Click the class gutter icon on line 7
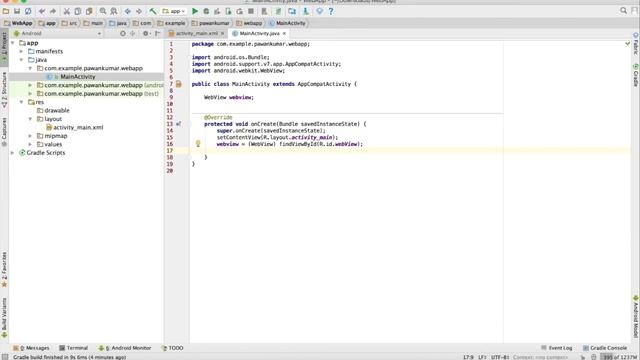This screenshot has width=640, height=360. click(178, 84)
